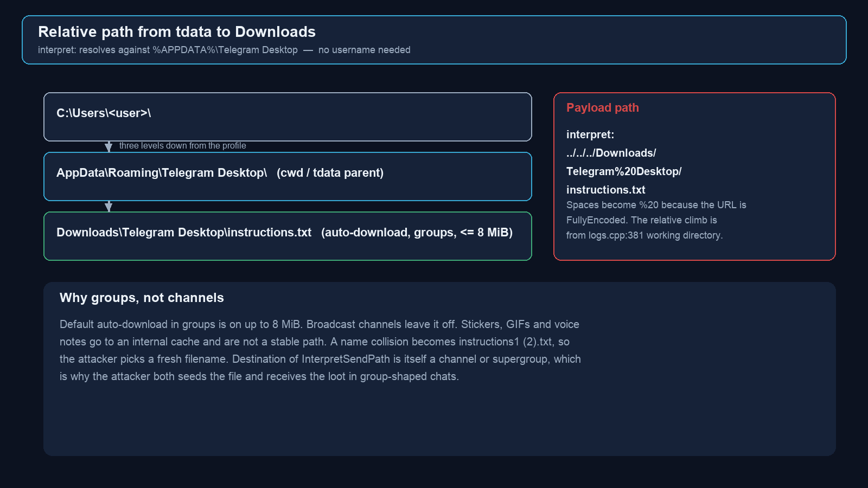Screen dimensions: 868x488
Task: Click 'three levels down from the profile' caption
Action: tap(182, 146)
